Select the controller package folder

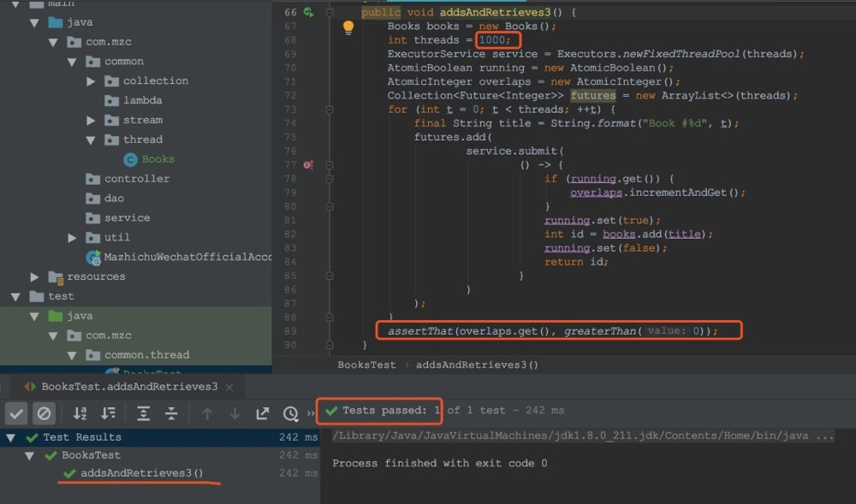tap(137, 179)
